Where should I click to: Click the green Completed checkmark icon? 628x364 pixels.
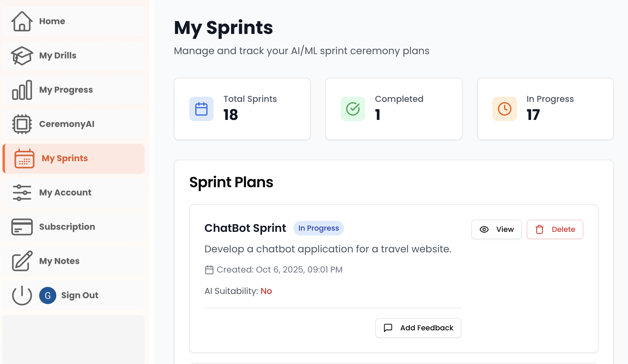(353, 109)
